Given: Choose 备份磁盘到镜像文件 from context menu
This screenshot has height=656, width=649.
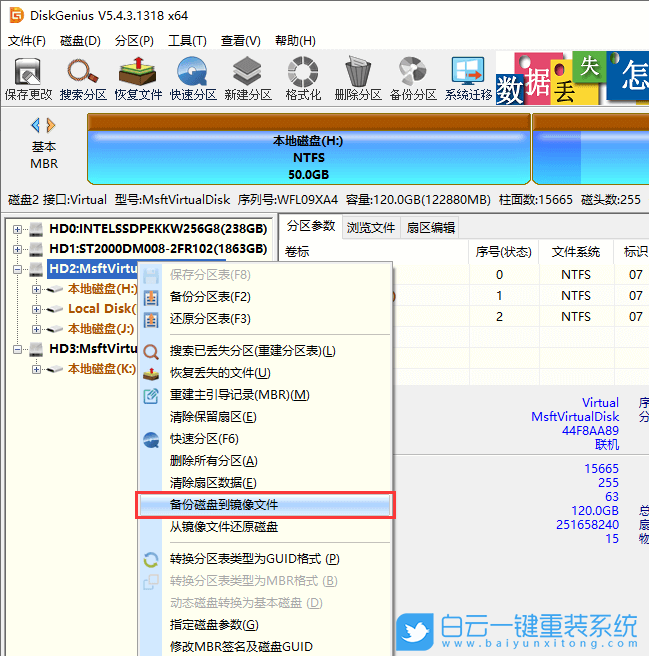Looking at the screenshot, I should pyautogui.click(x=265, y=505).
